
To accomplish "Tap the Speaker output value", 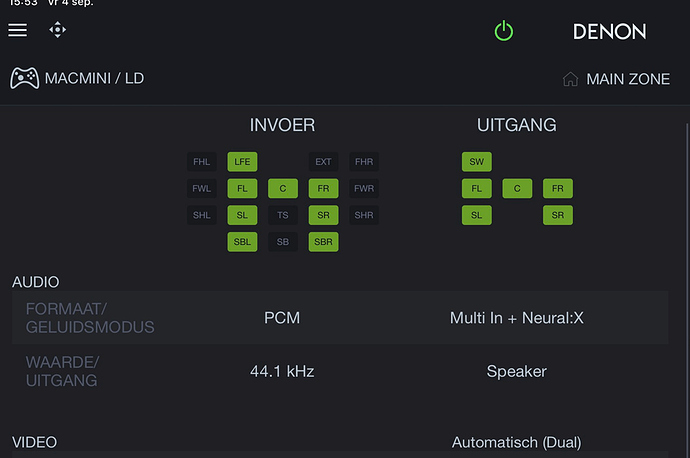I will click(x=517, y=371).
